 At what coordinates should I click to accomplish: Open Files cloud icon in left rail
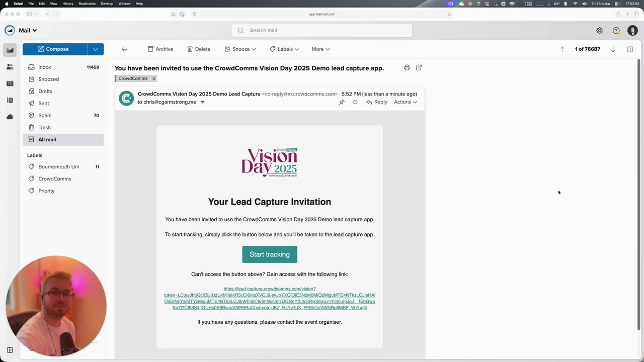tap(10, 117)
